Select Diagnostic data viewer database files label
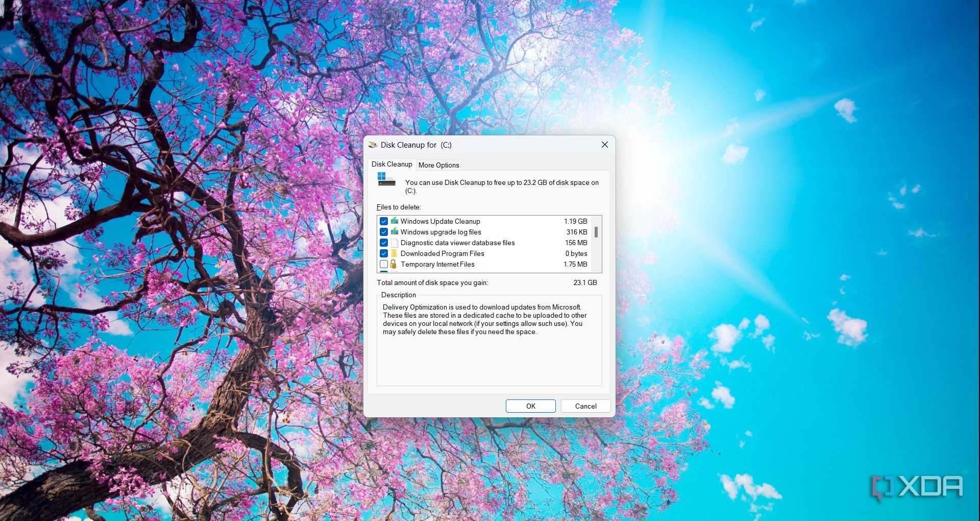 457,243
